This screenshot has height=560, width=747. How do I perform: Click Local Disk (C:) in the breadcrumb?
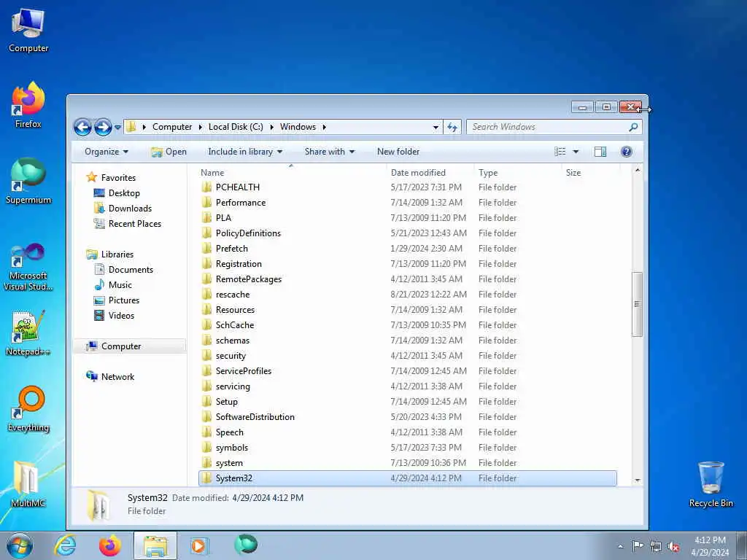pyautogui.click(x=236, y=127)
